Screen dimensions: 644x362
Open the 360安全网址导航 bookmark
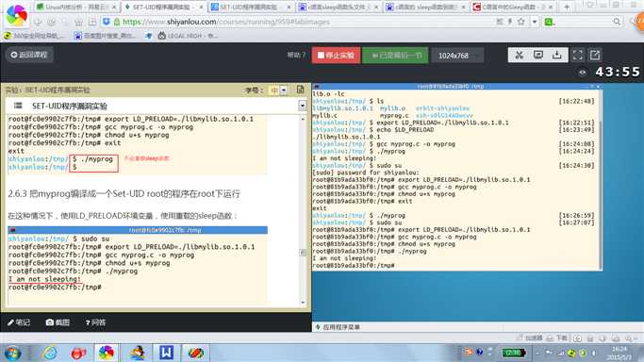point(34,36)
